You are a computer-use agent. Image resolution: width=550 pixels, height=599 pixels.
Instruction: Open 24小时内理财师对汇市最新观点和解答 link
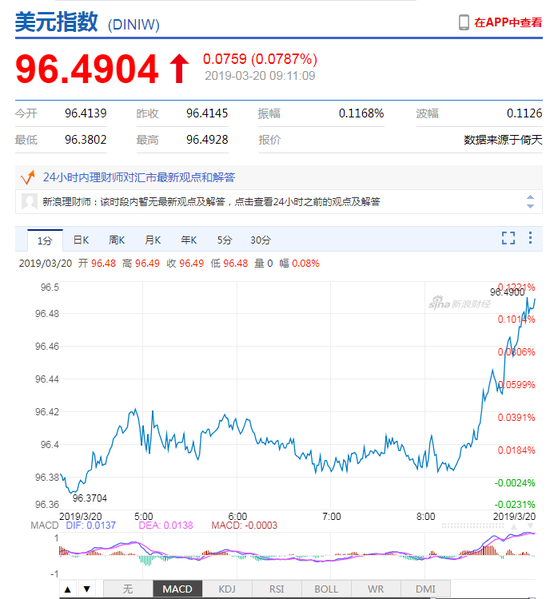[x=139, y=177]
